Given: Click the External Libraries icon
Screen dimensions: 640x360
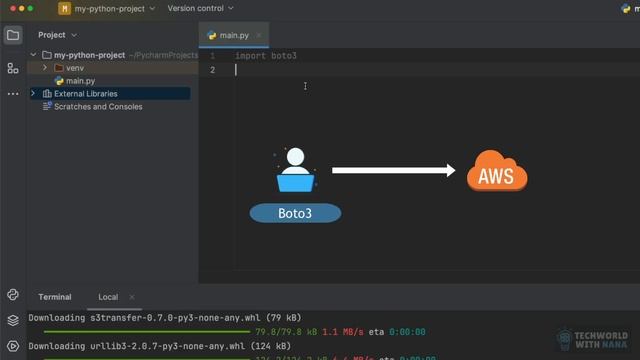Looking at the screenshot, I should coord(47,94).
